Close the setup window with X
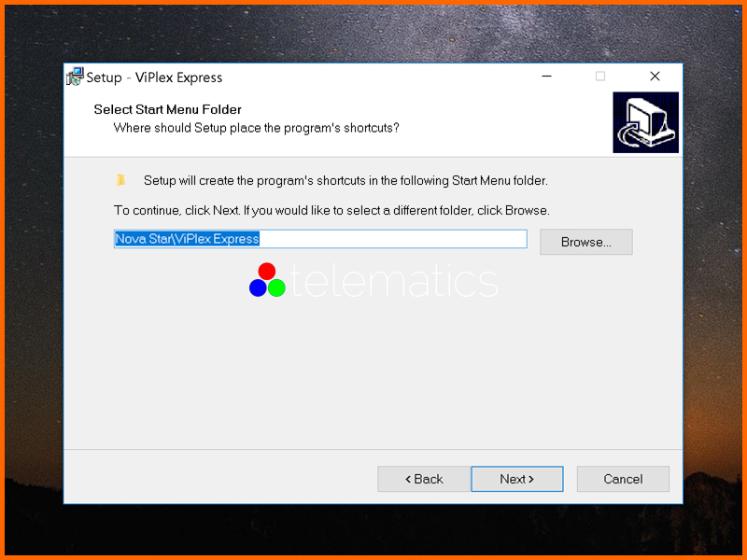Screen dimensions: 747x560 (655, 77)
